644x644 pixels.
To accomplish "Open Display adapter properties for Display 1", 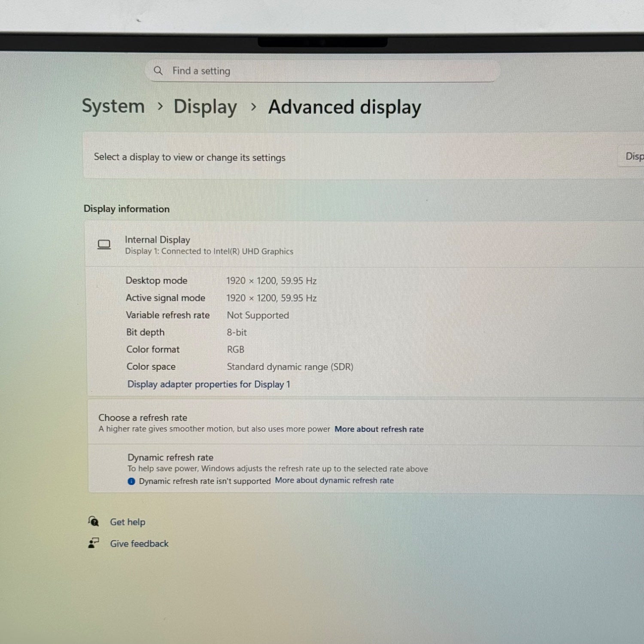I will [209, 384].
